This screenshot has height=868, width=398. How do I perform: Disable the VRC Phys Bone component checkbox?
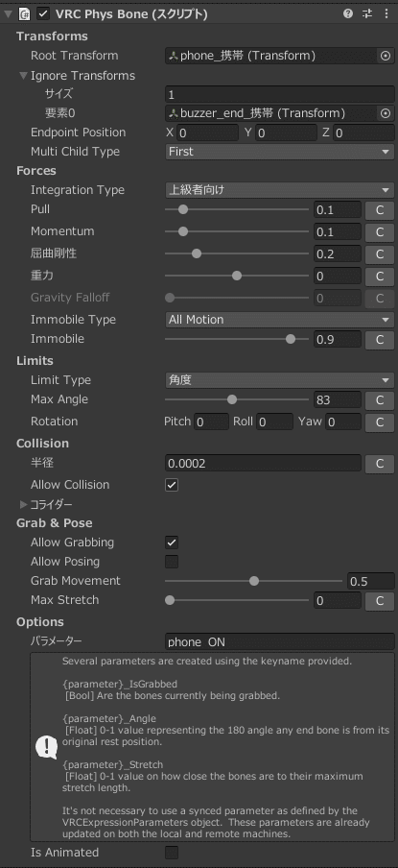coord(42,13)
